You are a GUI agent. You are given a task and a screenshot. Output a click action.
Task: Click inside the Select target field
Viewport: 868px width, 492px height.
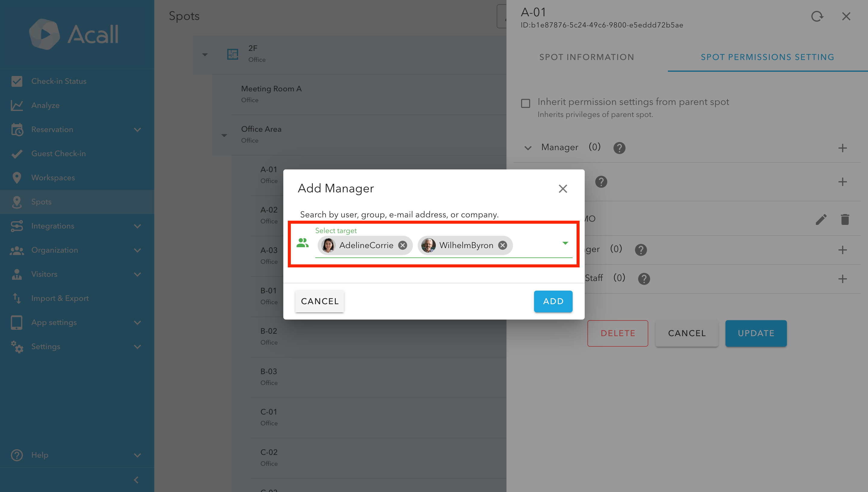coord(443,245)
